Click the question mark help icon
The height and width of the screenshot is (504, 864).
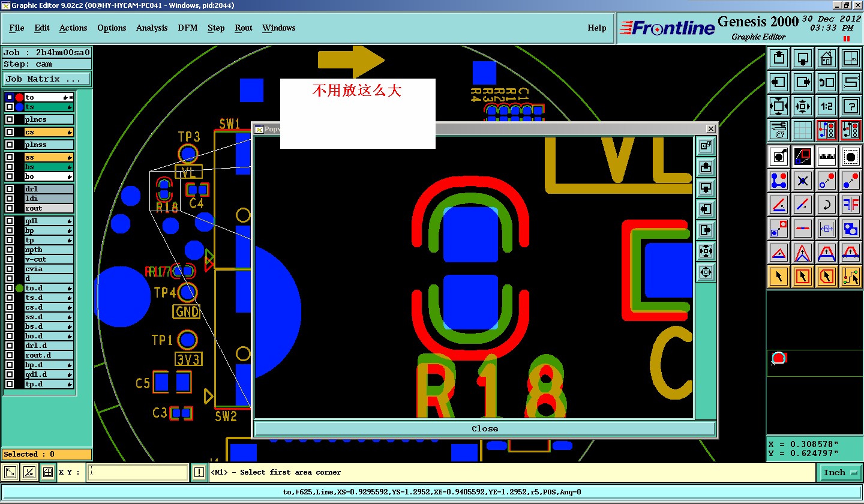850,106
